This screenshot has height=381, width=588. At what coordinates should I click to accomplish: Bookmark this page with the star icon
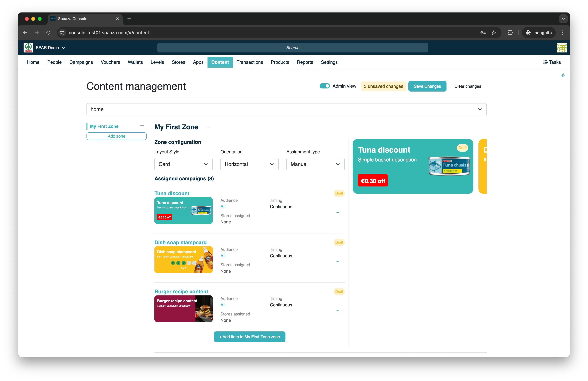coord(494,33)
